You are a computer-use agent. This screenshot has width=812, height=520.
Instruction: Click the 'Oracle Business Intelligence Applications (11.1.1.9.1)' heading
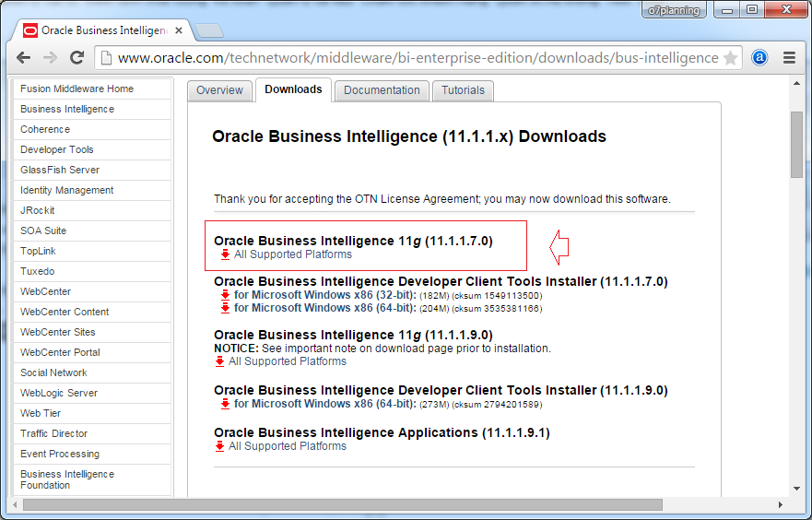(x=382, y=432)
